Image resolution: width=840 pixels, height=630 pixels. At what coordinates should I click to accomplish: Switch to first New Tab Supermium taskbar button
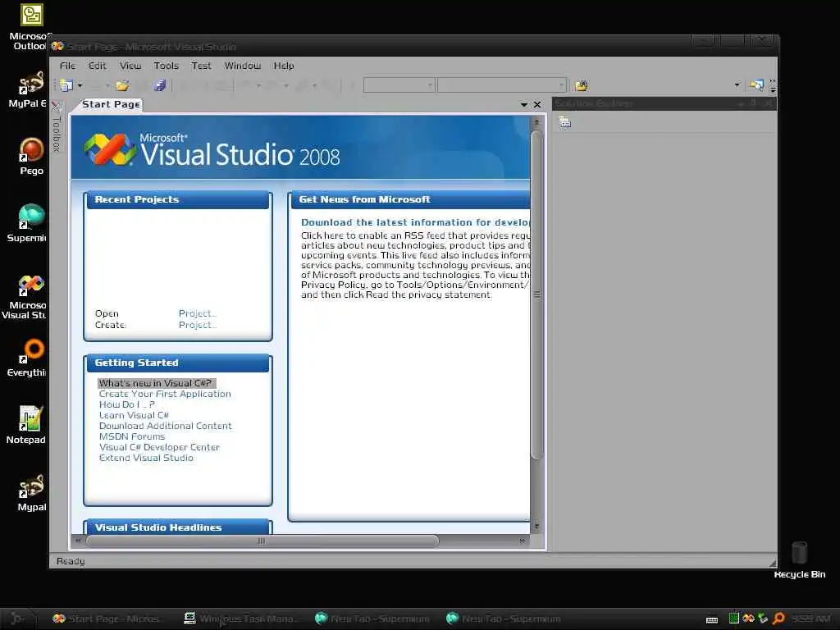[372, 619]
